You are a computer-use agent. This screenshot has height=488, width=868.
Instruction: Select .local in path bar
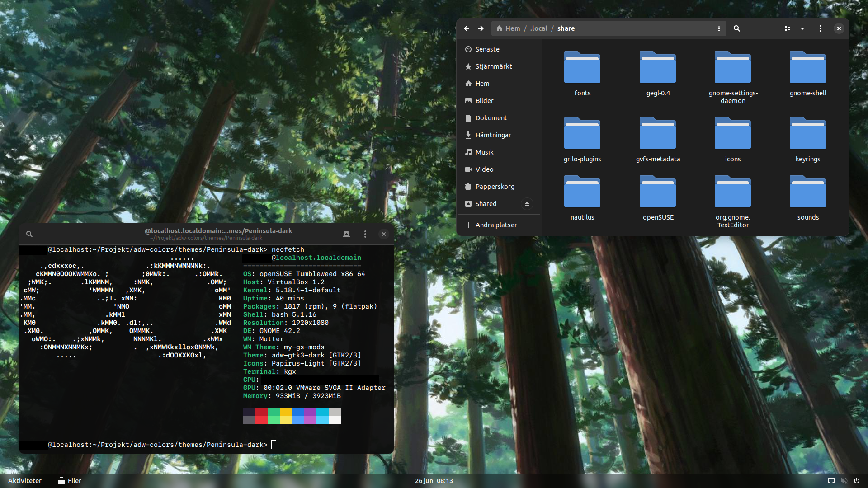(538, 28)
